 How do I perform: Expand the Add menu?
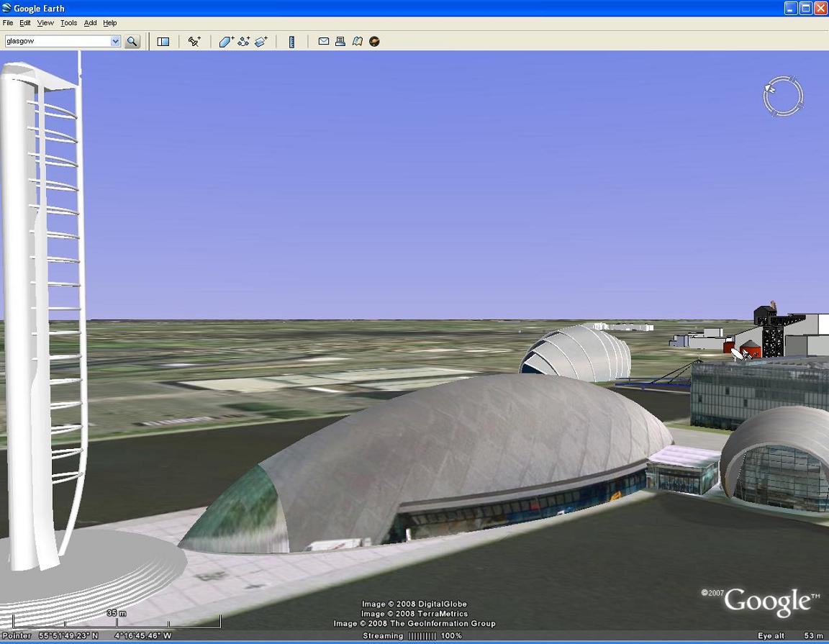tap(90, 23)
